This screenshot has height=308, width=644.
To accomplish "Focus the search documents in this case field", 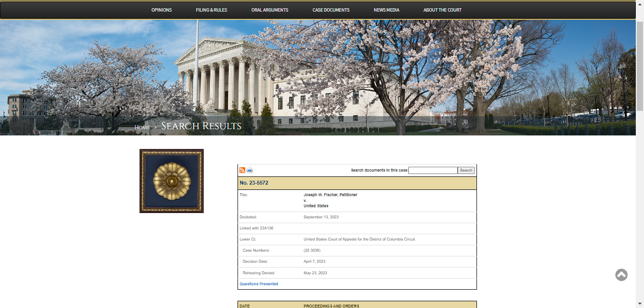I will [x=433, y=170].
